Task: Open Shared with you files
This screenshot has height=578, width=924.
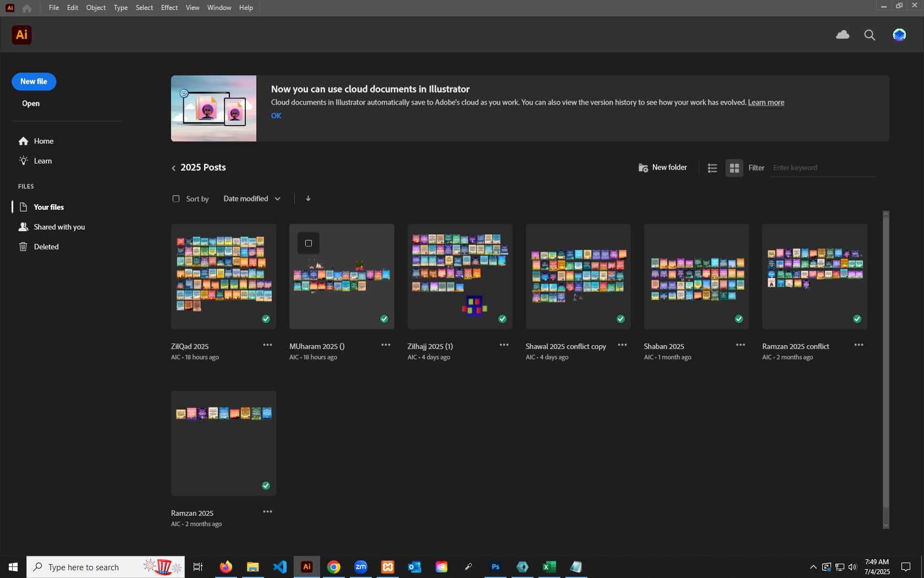Action: 52,227
